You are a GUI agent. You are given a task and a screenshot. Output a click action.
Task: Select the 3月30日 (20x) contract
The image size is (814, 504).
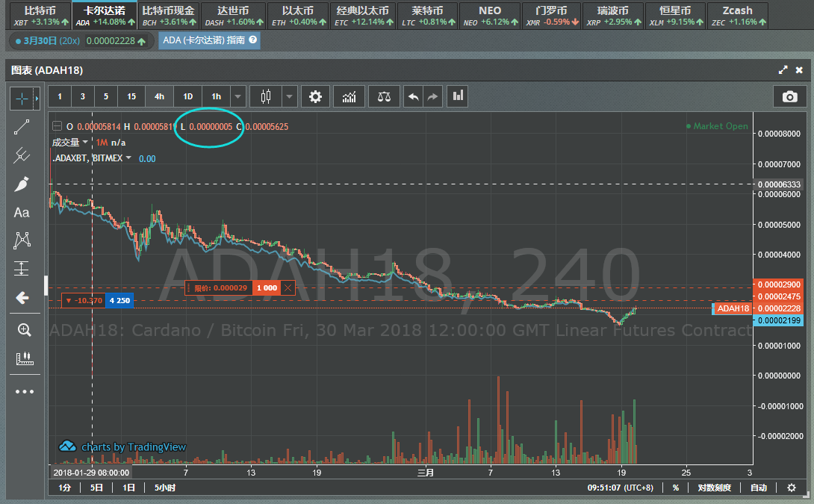point(81,40)
